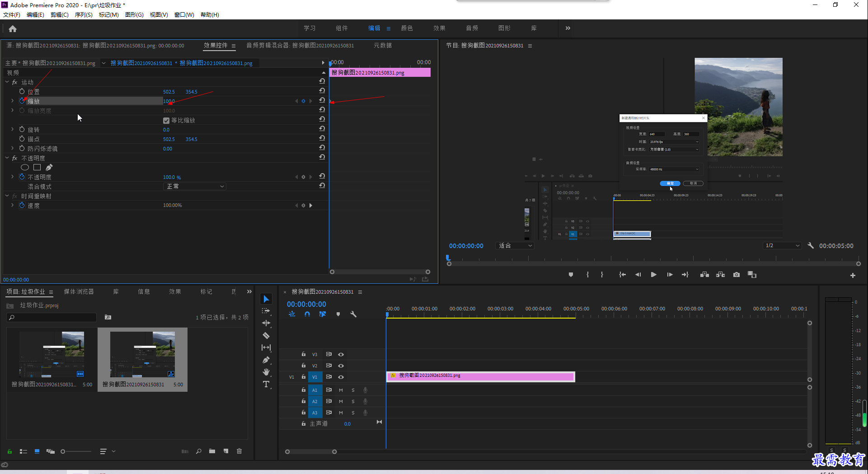Select the Type tool
Image resolution: width=868 pixels, height=474 pixels.
pos(266,384)
